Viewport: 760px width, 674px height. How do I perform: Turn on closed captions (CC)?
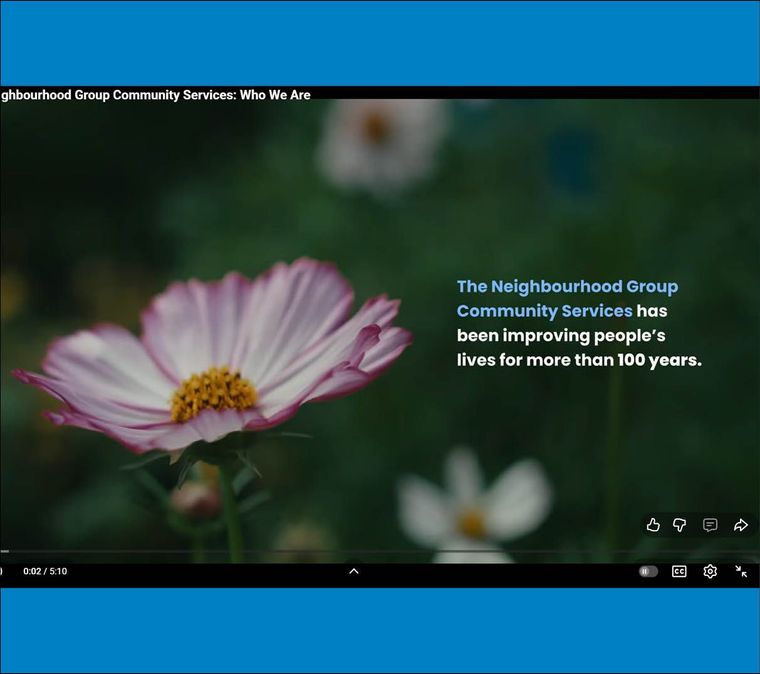click(x=679, y=572)
